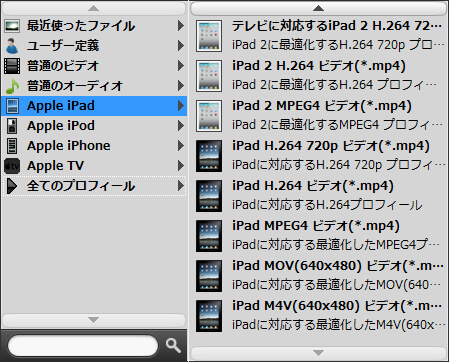Select the 普通のビデオ category
Screen dimensions: 449x362
94,66
